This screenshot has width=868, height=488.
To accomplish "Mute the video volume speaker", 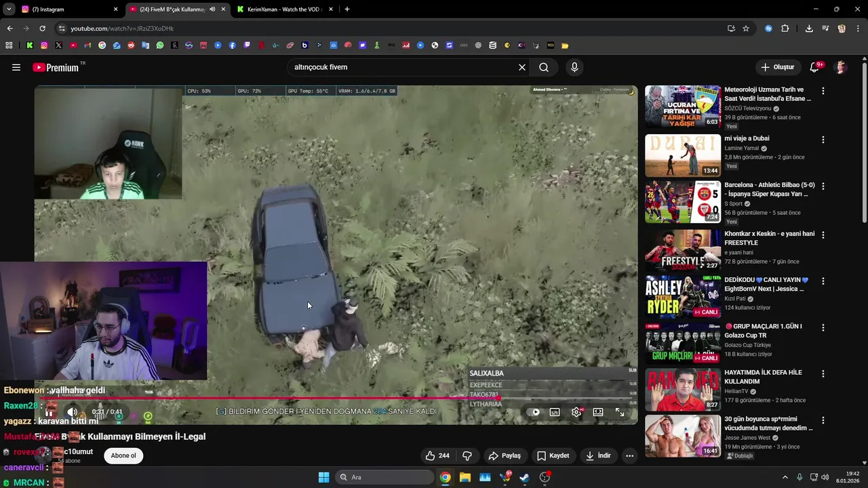I will click(x=72, y=412).
